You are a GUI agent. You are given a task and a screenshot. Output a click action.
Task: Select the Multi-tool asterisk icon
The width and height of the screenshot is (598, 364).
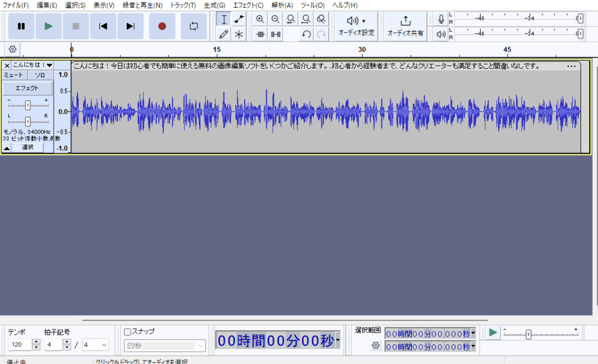point(239,34)
